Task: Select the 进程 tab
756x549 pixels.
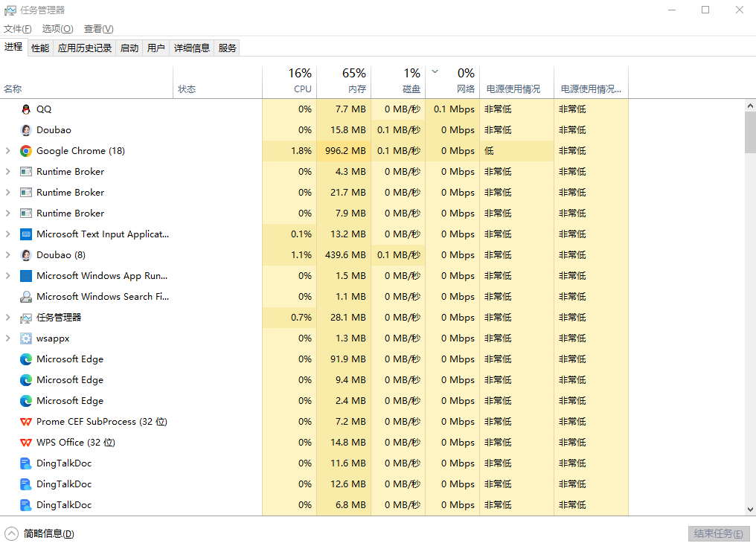Action: (13, 47)
